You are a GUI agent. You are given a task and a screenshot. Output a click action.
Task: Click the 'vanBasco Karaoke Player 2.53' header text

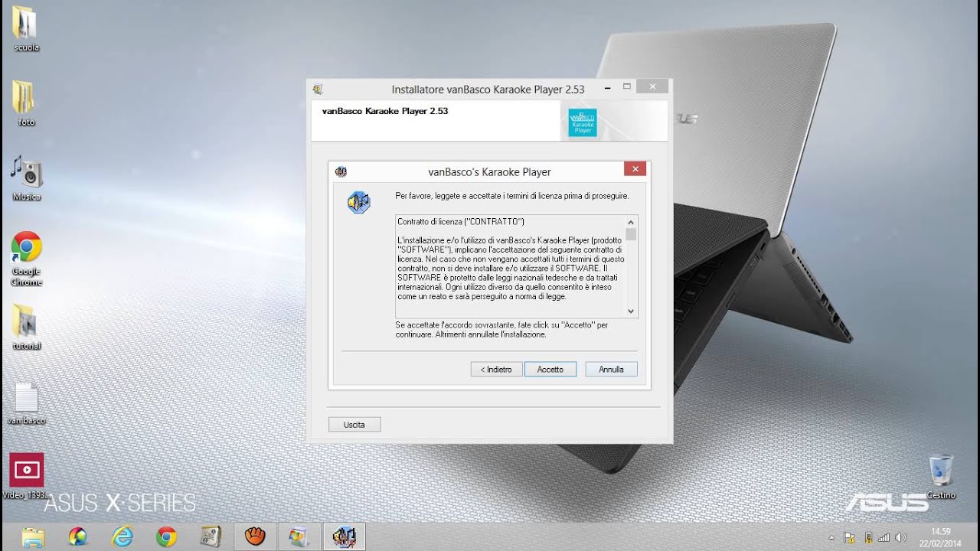pyautogui.click(x=385, y=111)
